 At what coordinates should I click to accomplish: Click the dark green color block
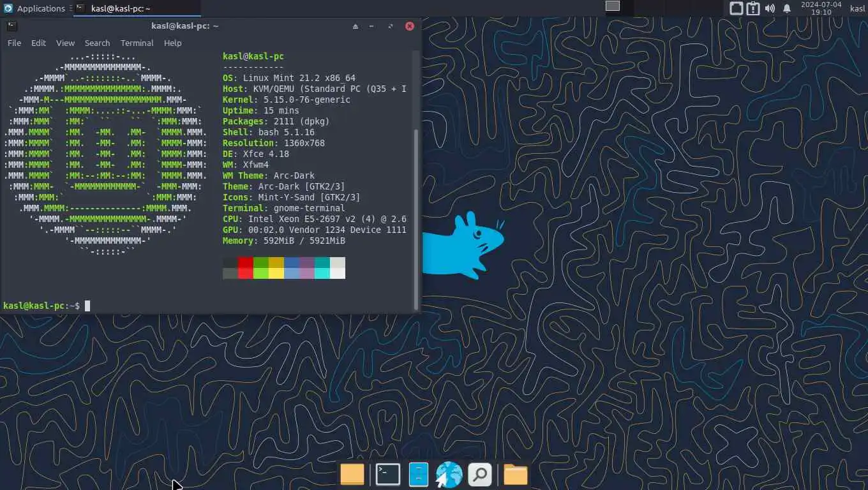(x=261, y=262)
